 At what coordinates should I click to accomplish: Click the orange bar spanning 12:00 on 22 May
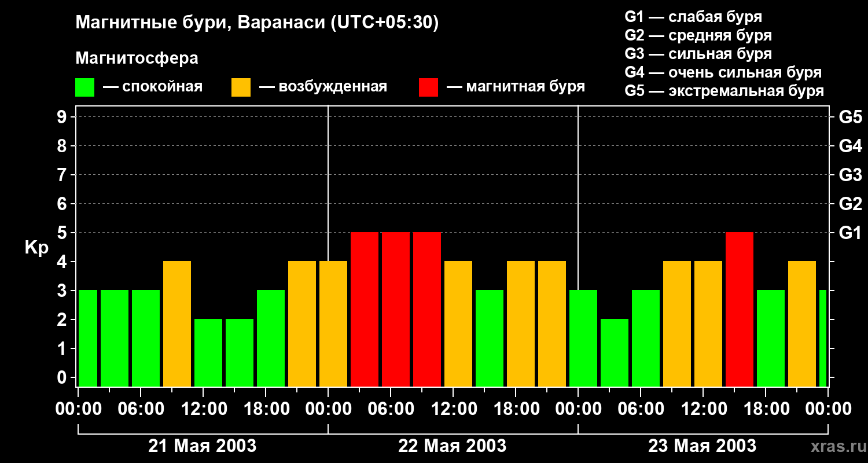(x=458, y=324)
